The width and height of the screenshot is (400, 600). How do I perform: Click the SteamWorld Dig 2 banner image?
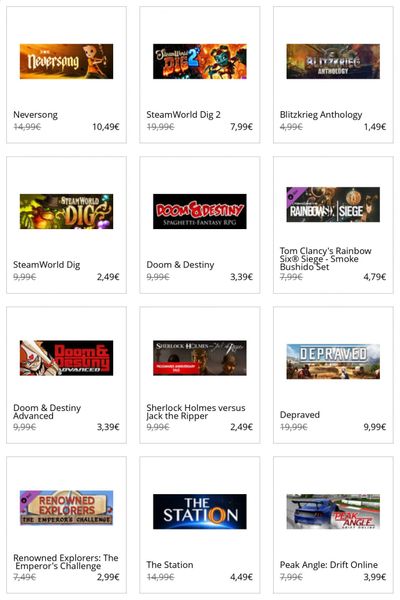click(x=199, y=61)
